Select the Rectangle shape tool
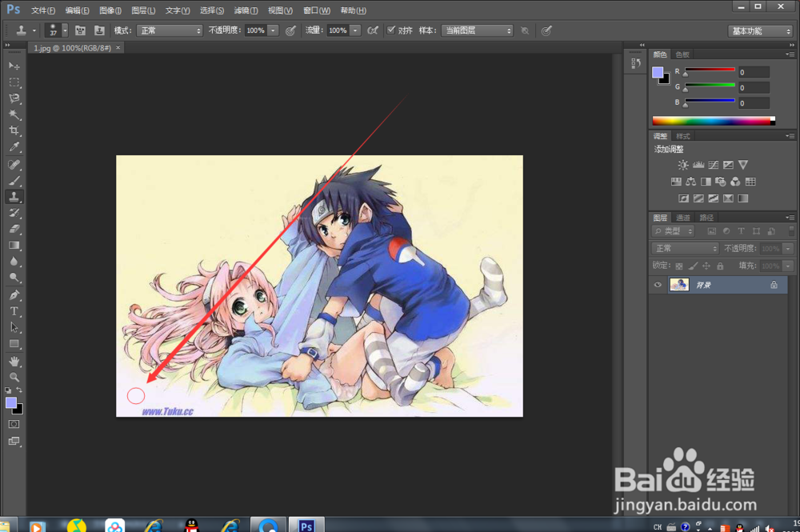 [14, 344]
